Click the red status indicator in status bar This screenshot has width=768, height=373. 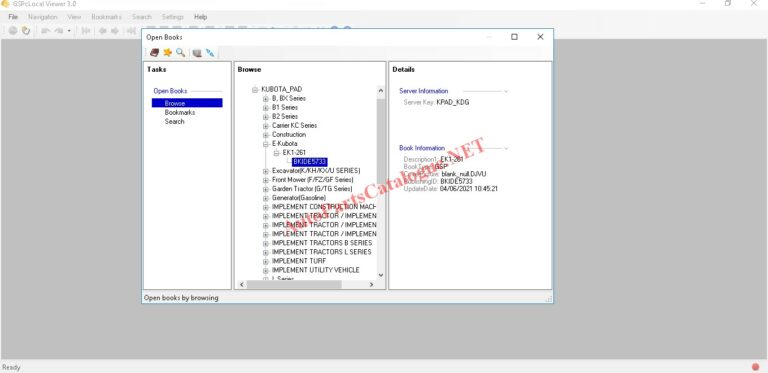point(755,367)
